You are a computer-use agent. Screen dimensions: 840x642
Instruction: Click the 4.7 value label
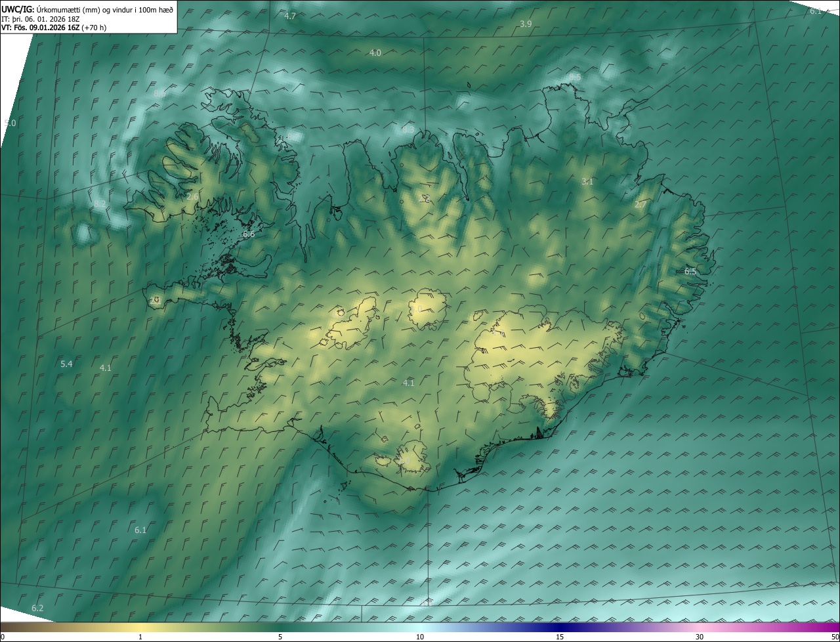290,16
